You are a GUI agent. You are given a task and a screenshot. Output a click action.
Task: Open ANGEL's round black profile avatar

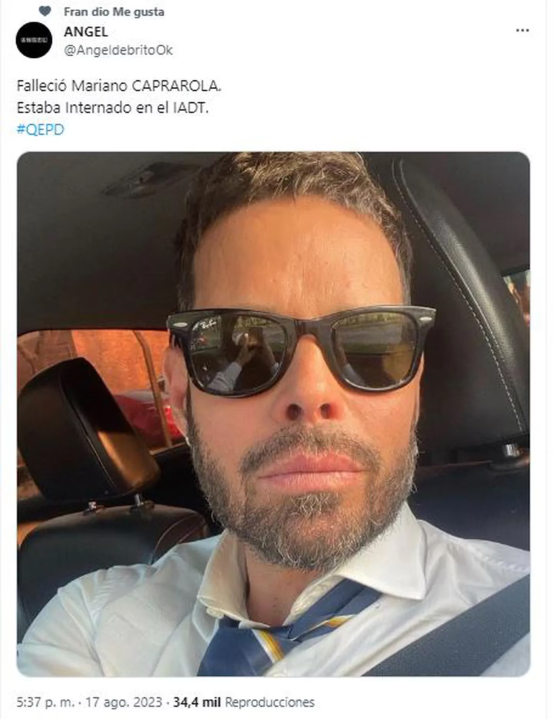click(34, 40)
